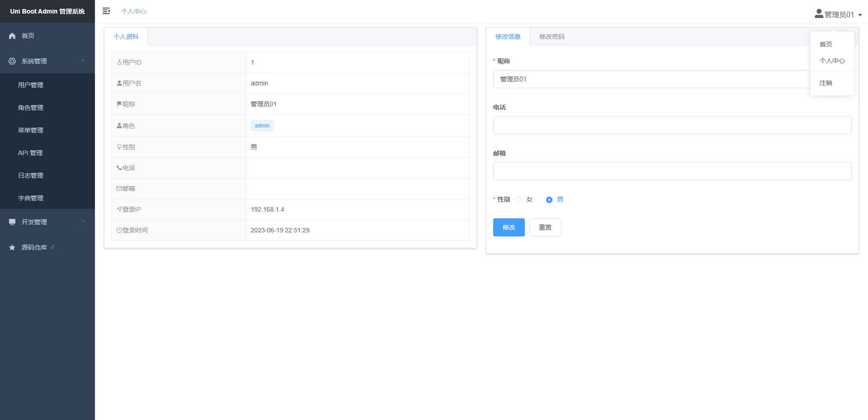
Task: Click the external link icon beside 源码仓库
Action: 52,247
